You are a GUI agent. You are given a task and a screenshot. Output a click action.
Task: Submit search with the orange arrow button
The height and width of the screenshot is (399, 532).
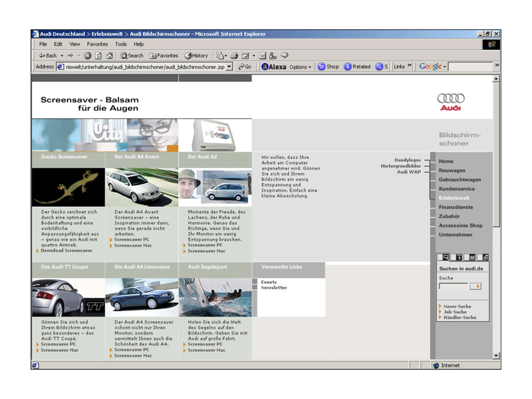(x=475, y=287)
